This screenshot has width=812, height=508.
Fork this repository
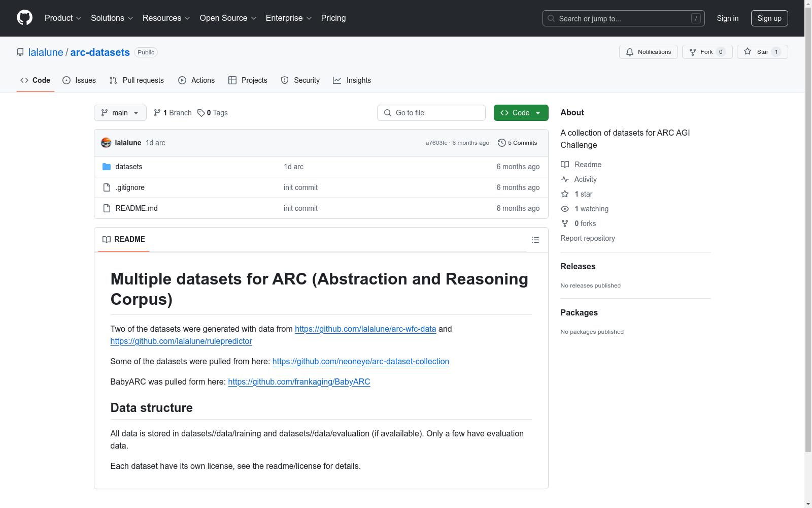click(x=707, y=52)
